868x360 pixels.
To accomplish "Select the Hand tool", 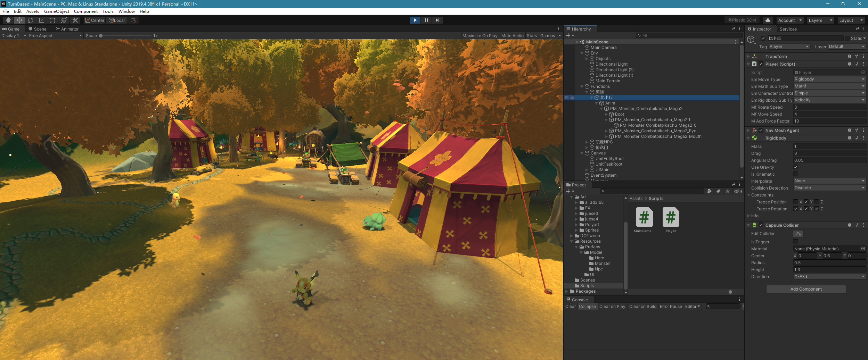I will [x=8, y=20].
